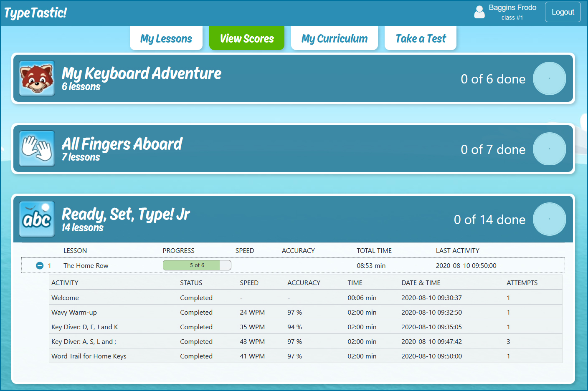Click Ready, Set, Type! Jr progress circle

(x=549, y=219)
